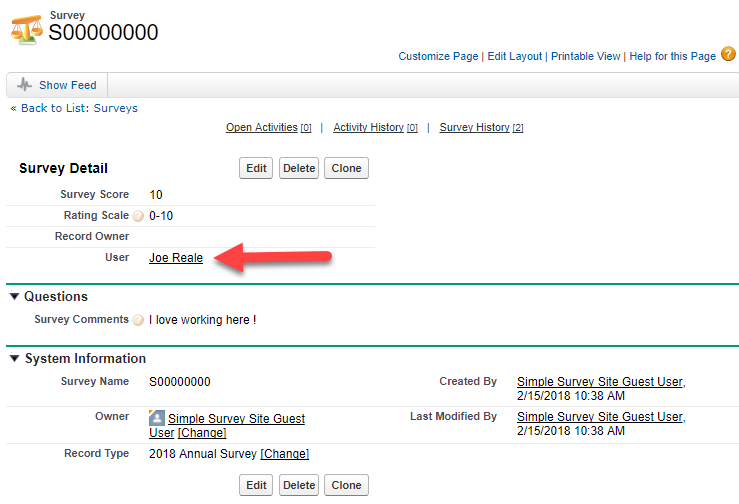This screenshot has width=739, height=504.
Task: Click the feed pulse icon beside Show Feed
Action: tap(24, 85)
